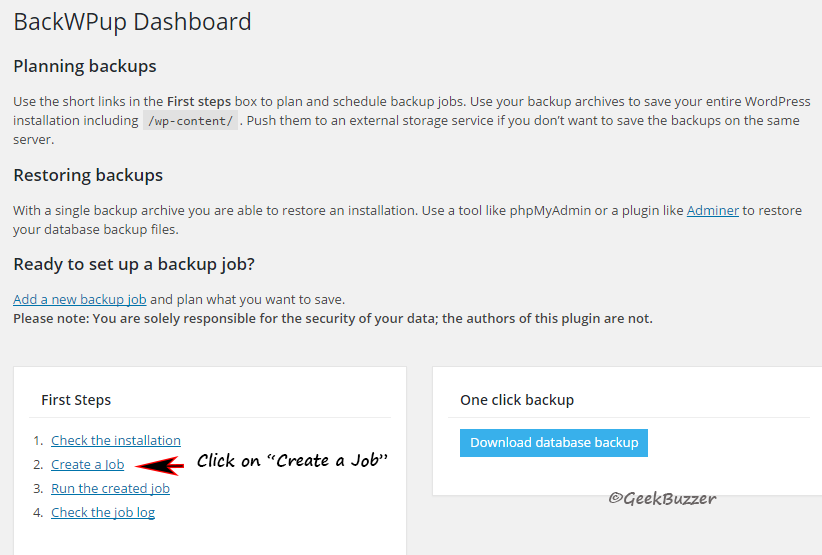The image size is (822, 555).
Task: Click the bold 'Please note' disclaimer line
Action: tap(333, 319)
